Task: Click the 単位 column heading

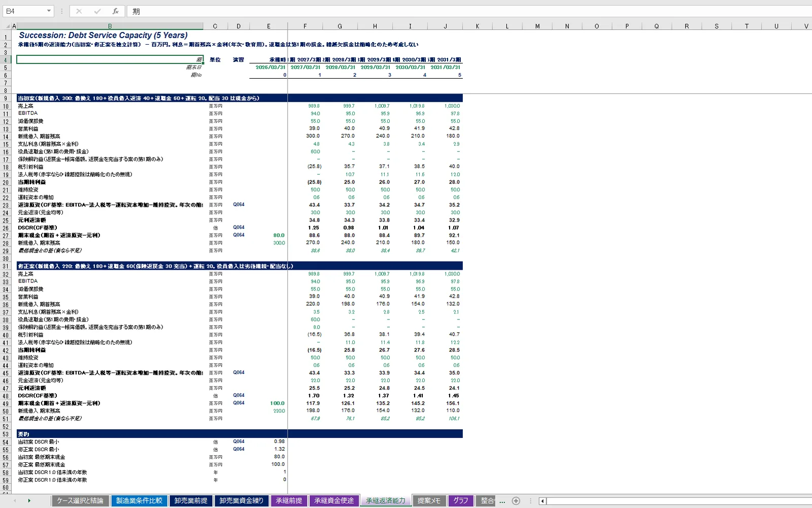Action: [x=215, y=59]
